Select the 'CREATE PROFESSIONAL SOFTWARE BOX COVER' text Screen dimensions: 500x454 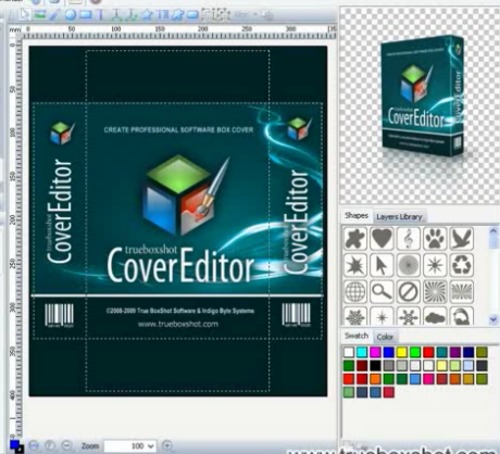tap(179, 130)
